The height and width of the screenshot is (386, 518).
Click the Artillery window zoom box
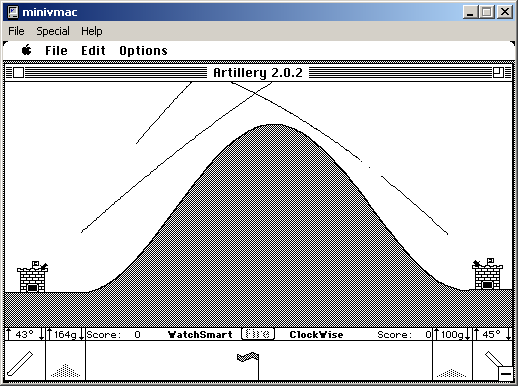click(x=498, y=72)
